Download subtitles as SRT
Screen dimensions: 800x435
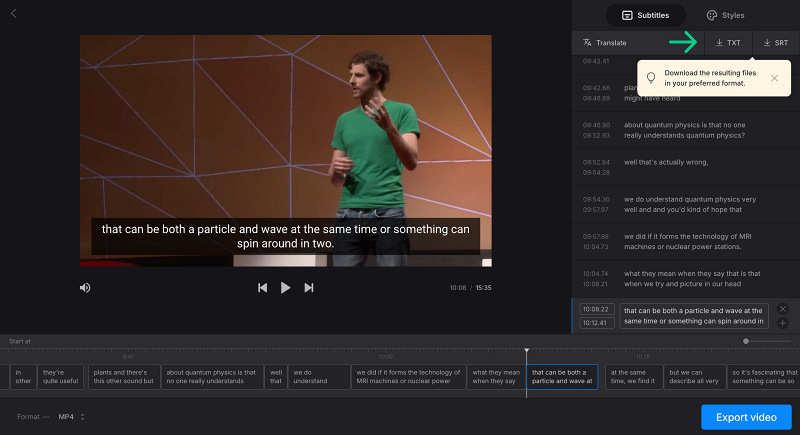click(776, 43)
